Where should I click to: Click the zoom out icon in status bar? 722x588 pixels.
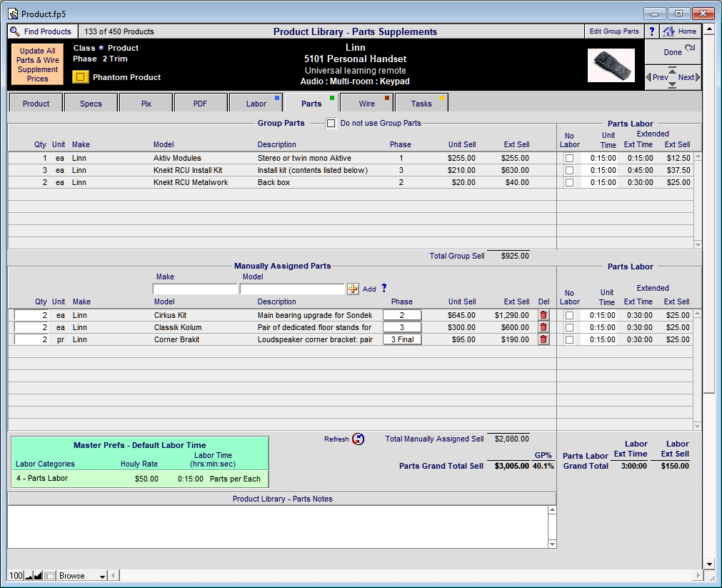(29, 576)
